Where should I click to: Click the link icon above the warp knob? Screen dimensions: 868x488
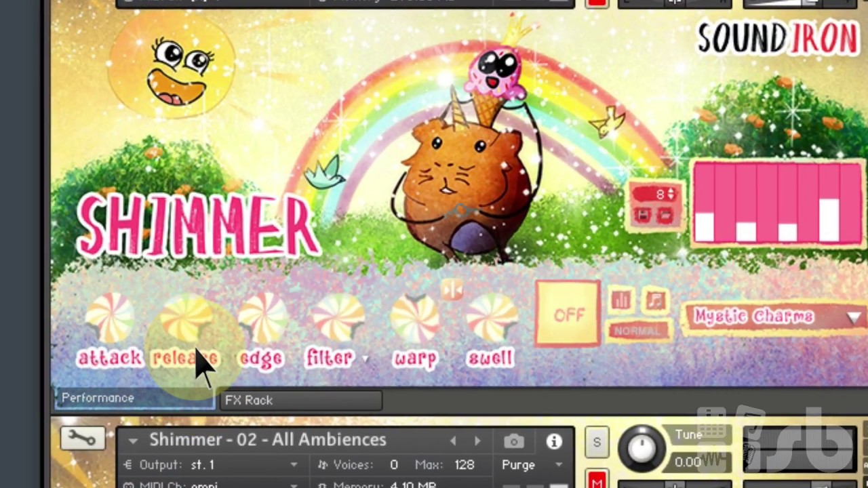click(452, 289)
